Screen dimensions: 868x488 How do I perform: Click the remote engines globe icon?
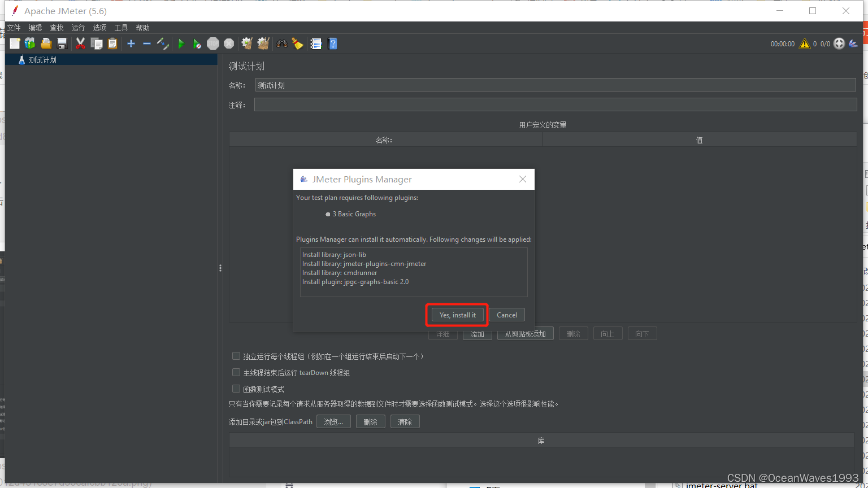[839, 43]
